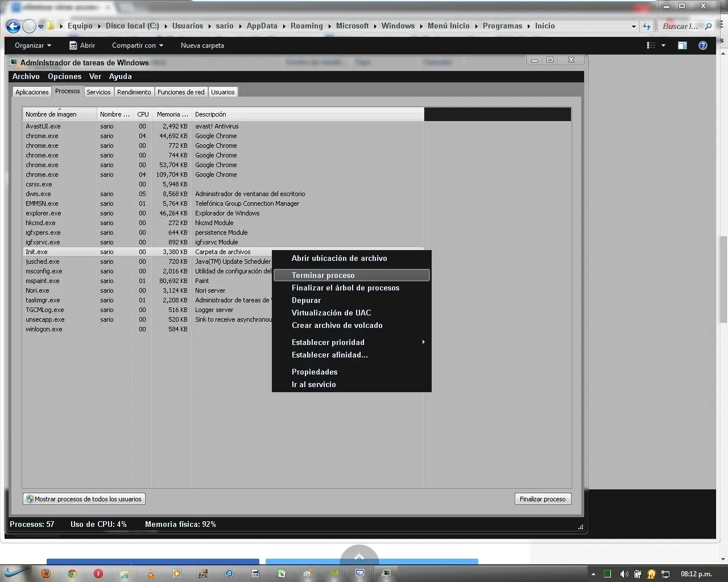Open the Start menu button
This screenshot has height=582, width=728.
(15, 573)
